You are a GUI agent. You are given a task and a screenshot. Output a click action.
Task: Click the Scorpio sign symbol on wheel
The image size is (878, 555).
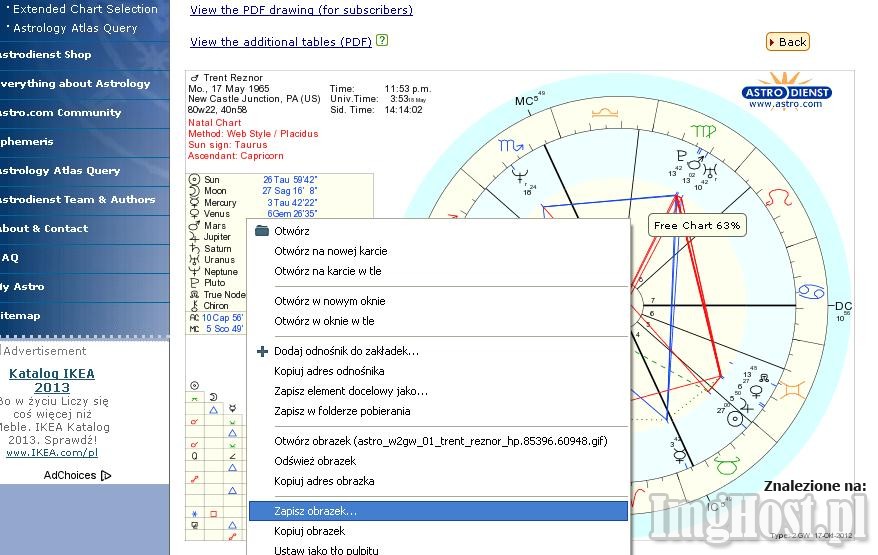[x=511, y=146]
